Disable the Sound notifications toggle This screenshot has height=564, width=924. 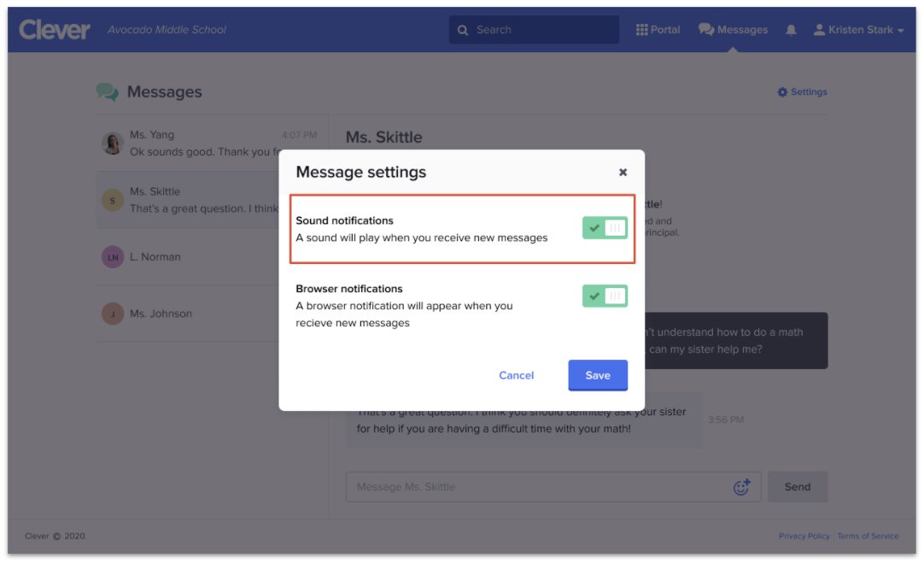[605, 228]
